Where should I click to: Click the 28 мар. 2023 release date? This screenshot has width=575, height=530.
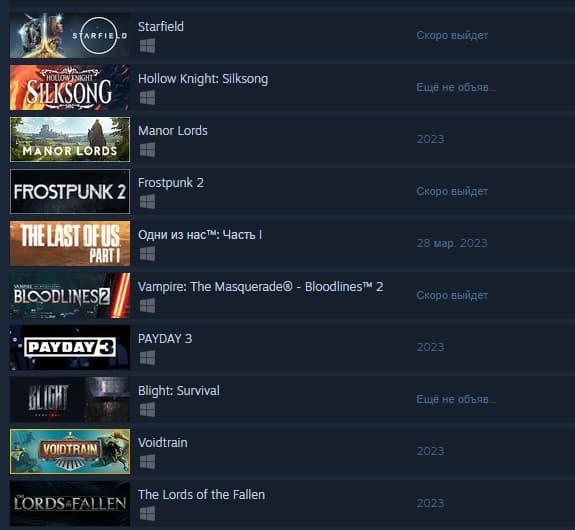pos(452,243)
